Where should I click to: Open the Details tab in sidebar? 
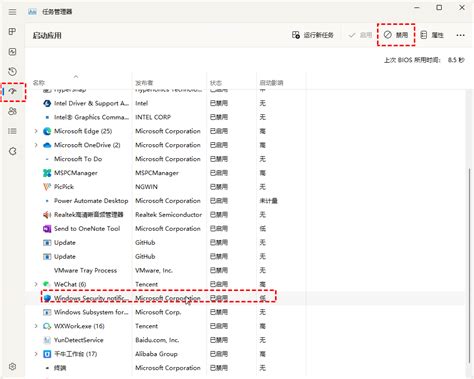point(12,131)
